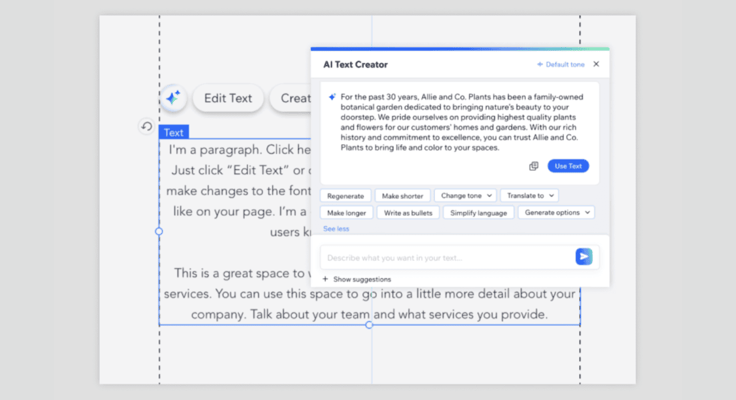Open the Change tone dropdown
Viewport: 736px width, 400px height.
tap(466, 195)
